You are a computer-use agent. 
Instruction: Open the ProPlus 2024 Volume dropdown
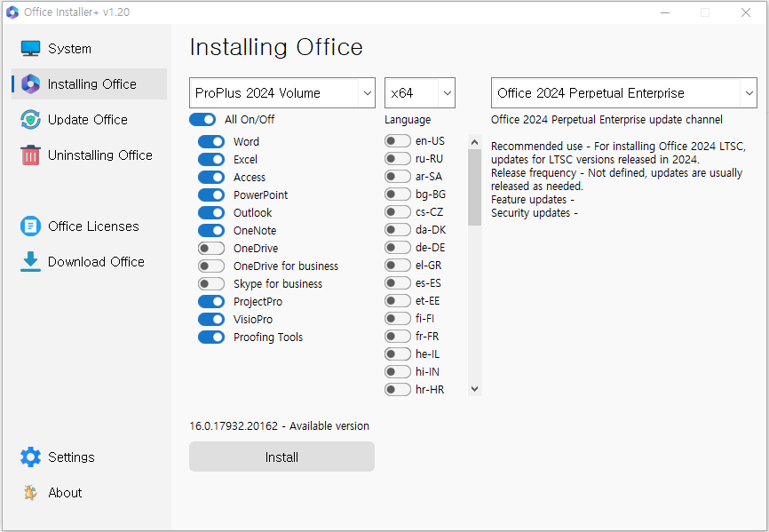tap(282, 92)
